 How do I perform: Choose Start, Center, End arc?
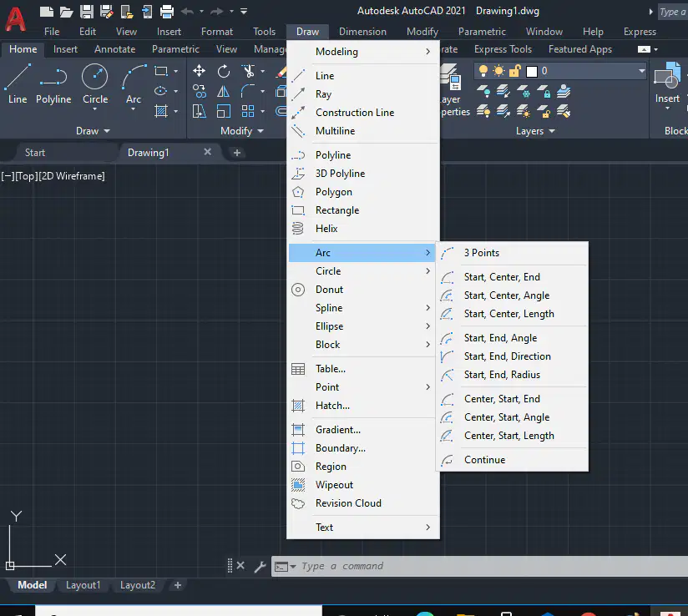(513, 277)
